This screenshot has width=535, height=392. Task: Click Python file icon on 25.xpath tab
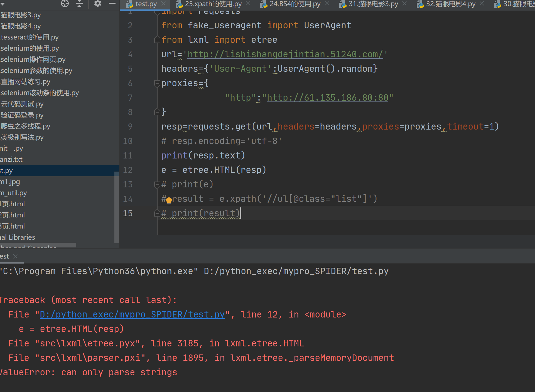coord(179,4)
